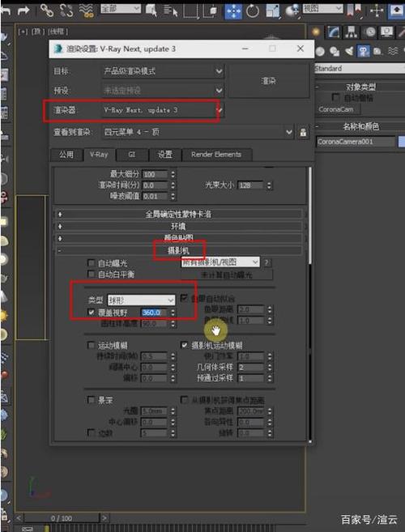Click the ? help button beside exposure dropdown
The width and height of the screenshot is (405, 532).
point(267,262)
